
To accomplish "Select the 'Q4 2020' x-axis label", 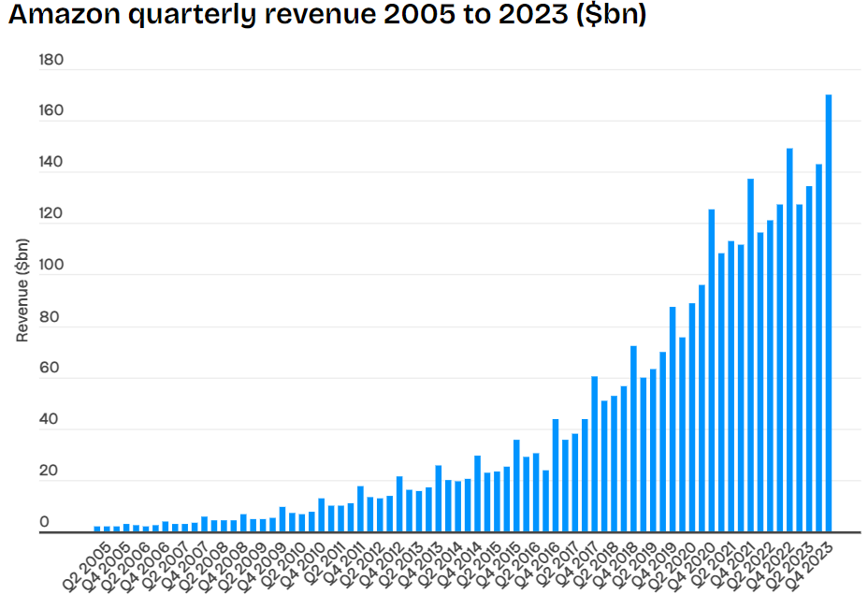I will point(692,568).
